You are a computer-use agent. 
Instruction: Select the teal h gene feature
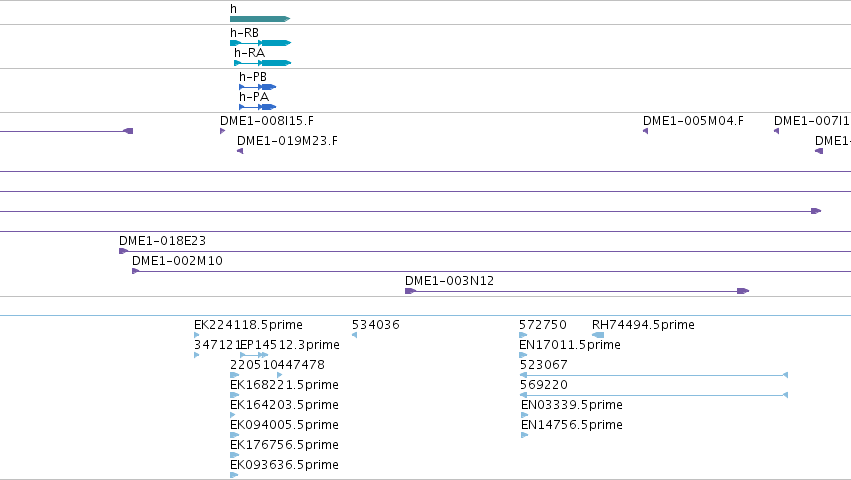point(260,19)
